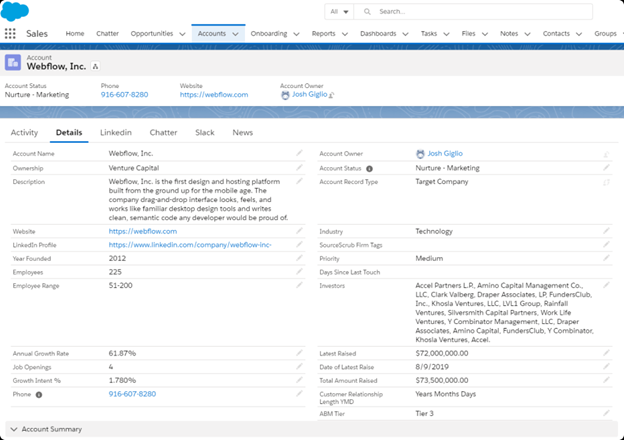Click info icon next to Account Status label

click(369, 169)
